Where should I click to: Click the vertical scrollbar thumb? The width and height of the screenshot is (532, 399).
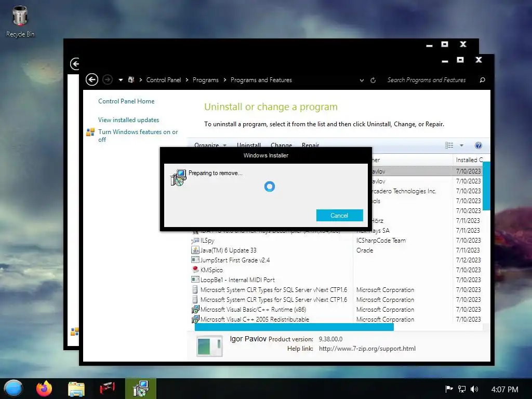(486, 186)
